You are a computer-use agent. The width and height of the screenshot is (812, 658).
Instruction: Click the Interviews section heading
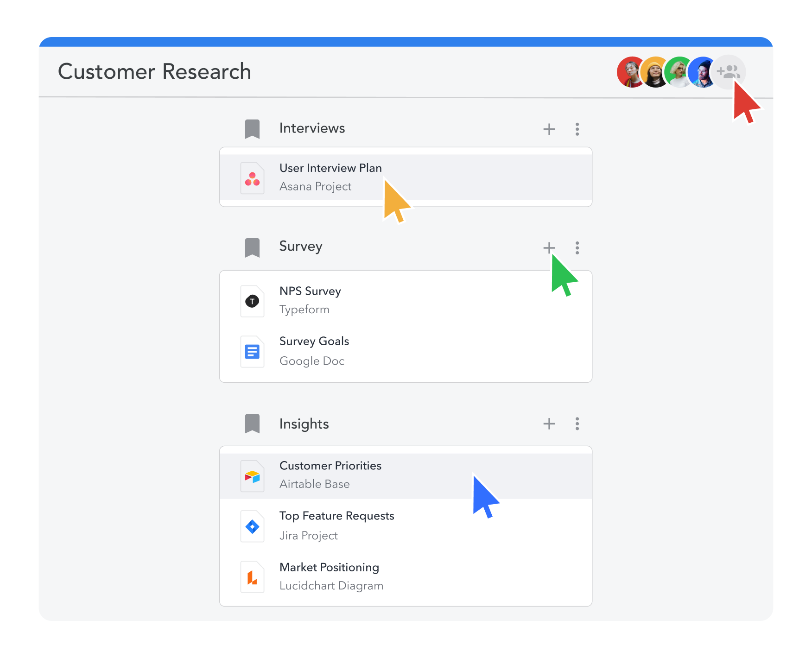tap(312, 128)
